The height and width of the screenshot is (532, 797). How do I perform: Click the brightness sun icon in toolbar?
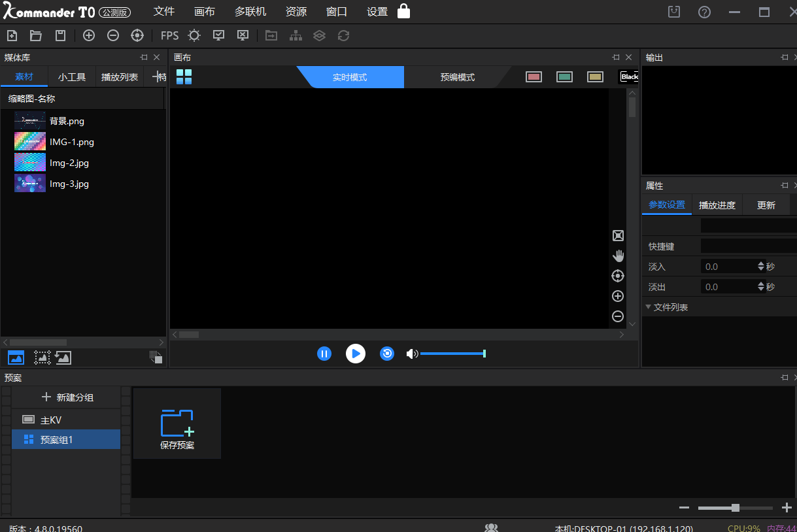point(194,36)
